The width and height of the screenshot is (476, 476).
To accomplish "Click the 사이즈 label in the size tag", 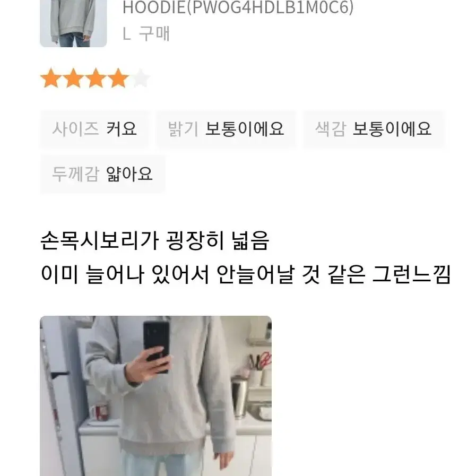I will [x=75, y=129].
